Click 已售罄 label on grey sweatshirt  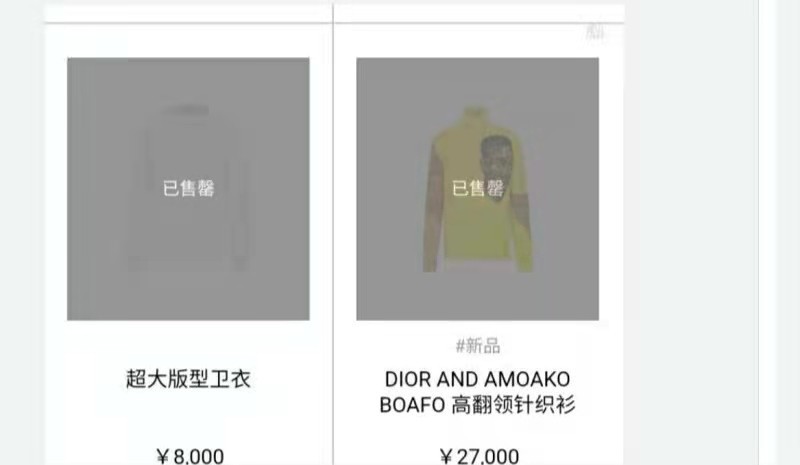(188, 188)
